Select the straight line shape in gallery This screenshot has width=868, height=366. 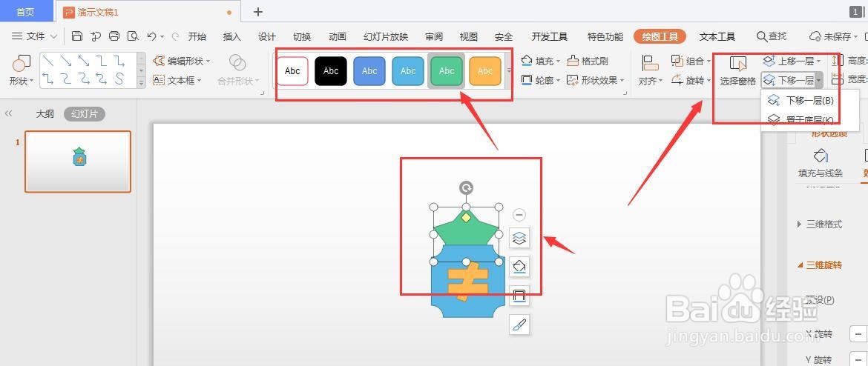(x=48, y=61)
